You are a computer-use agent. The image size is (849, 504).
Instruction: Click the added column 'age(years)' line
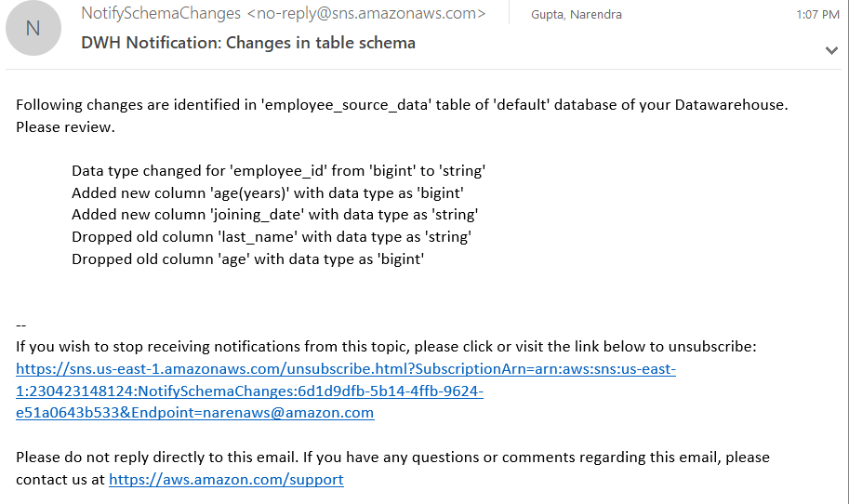(x=267, y=192)
